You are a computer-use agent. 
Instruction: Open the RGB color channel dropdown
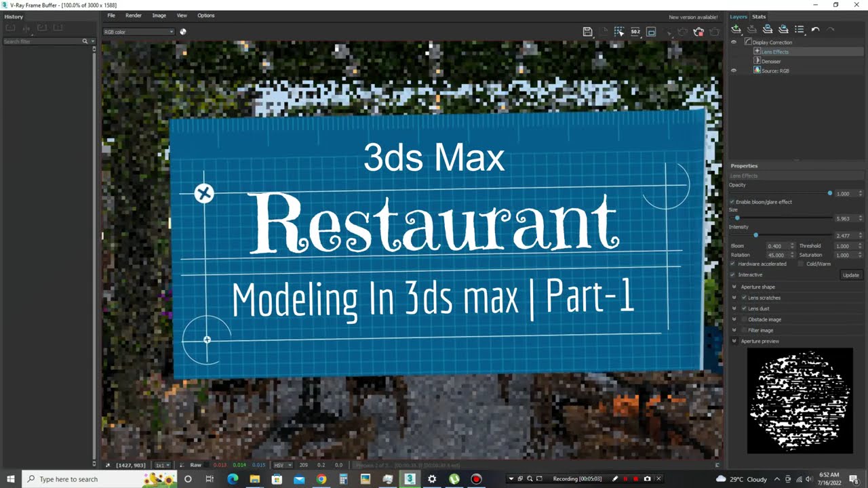[139, 32]
